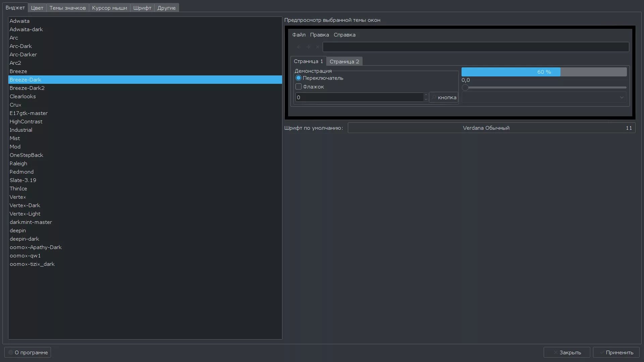This screenshot has width=644, height=362.
Task: Enable the Флажок checkbox
Action: 299,86
